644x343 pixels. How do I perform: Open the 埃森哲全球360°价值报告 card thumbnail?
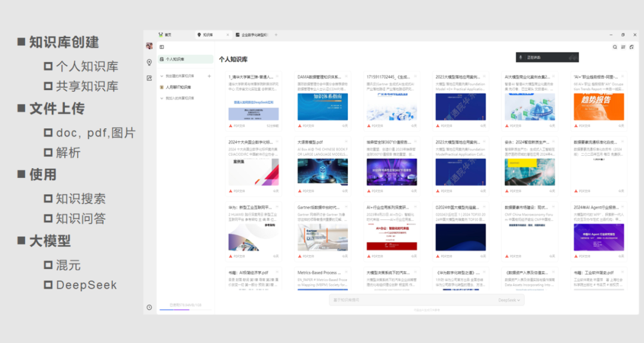pyautogui.click(x=392, y=172)
